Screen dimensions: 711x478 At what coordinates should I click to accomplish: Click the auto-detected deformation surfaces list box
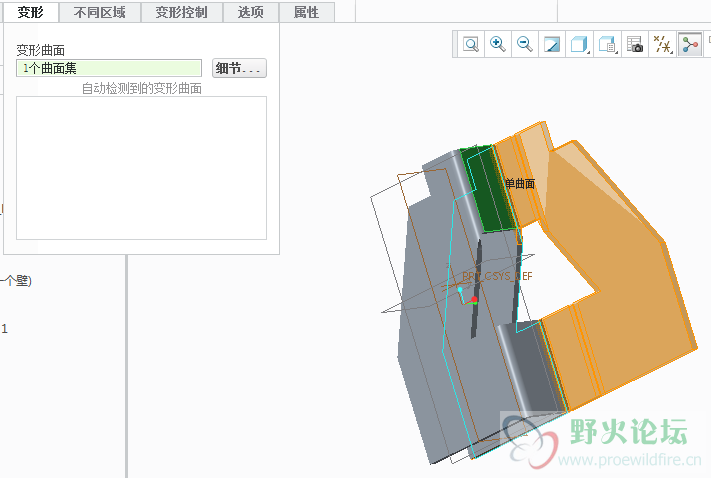coord(141,168)
